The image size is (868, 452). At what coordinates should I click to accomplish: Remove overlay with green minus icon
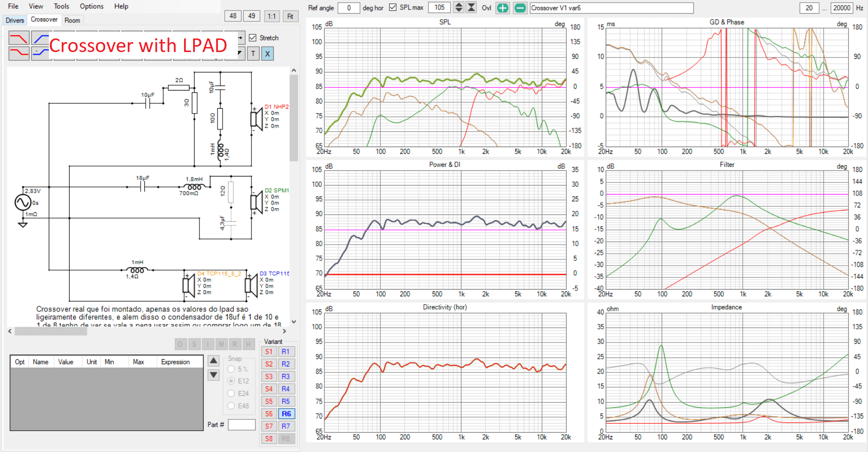click(520, 8)
